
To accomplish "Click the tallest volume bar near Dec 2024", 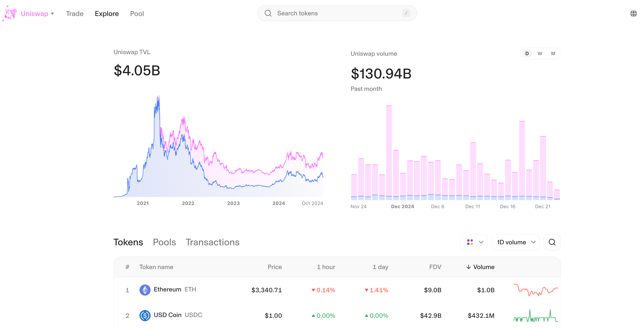I will tap(389, 152).
